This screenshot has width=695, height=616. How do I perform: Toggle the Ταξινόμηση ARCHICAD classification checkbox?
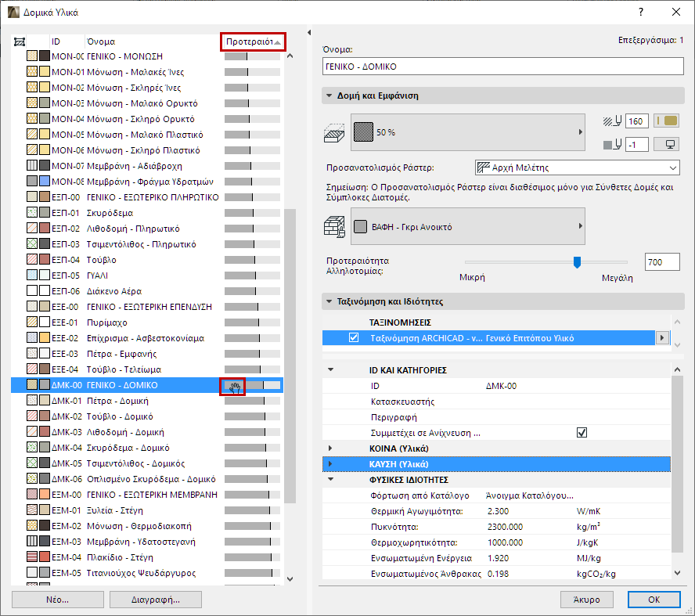tap(354, 337)
